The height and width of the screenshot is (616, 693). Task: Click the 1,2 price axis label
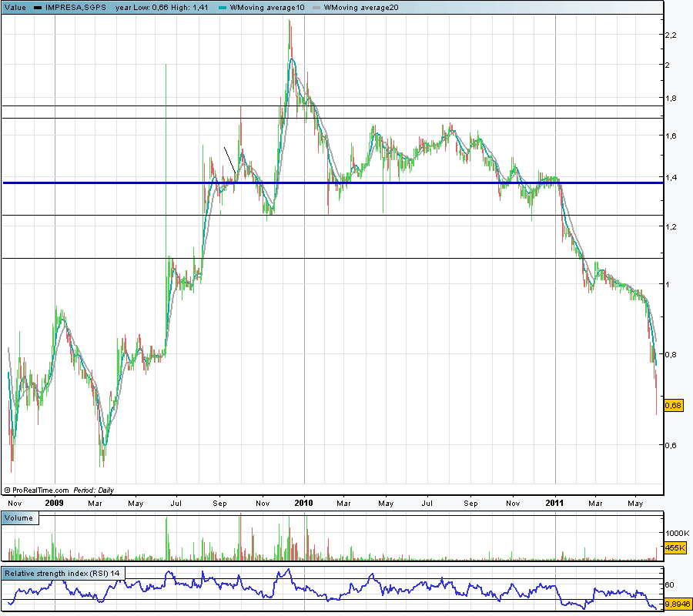pyautogui.click(x=671, y=227)
